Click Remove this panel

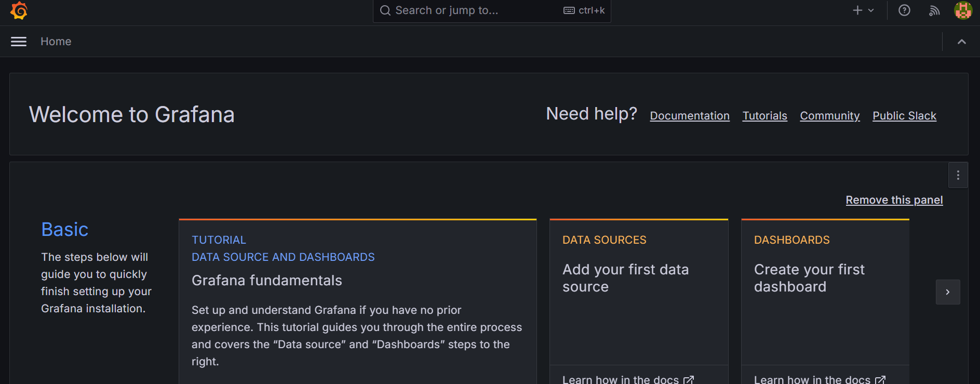pos(894,200)
